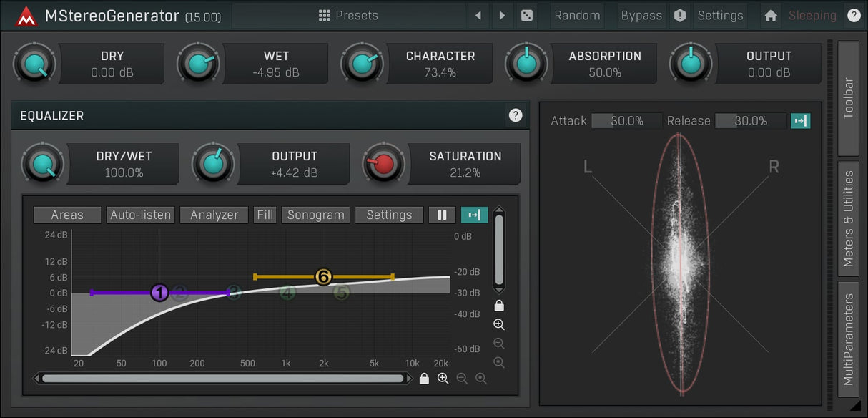The image size is (868, 418).
Task: Load the previous preset arrow
Action: (478, 16)
